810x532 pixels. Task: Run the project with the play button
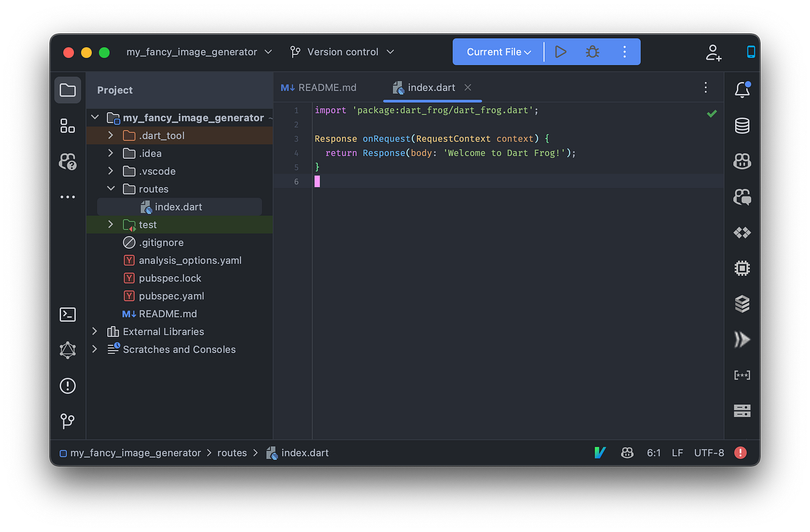(x=560, y=52)
